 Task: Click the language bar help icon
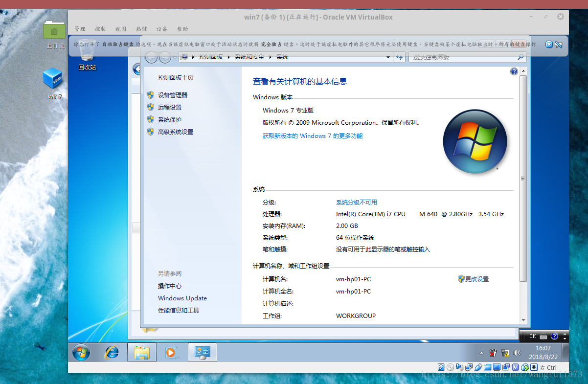tap(554, 336)
